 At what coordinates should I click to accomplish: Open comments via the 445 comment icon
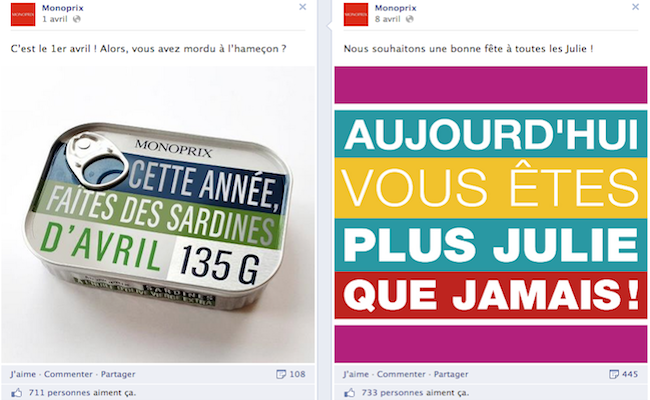point(614,374)
